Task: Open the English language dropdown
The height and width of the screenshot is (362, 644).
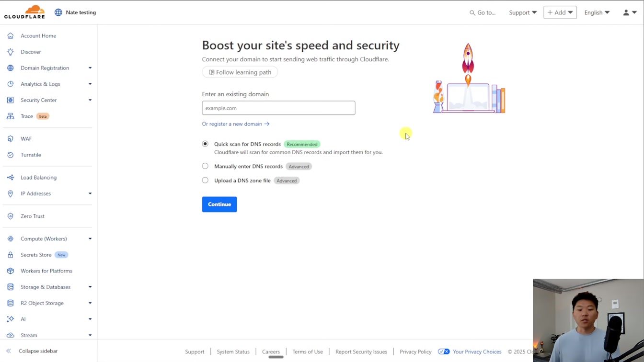Action: (597, 12)
